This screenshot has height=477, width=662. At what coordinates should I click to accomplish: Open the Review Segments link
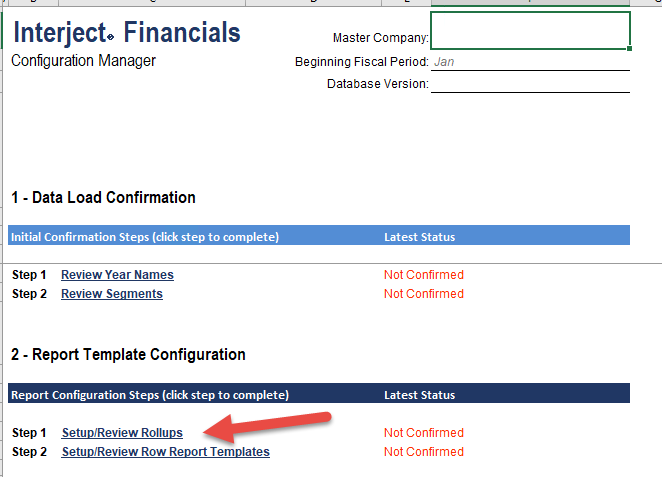click(112, 294)
